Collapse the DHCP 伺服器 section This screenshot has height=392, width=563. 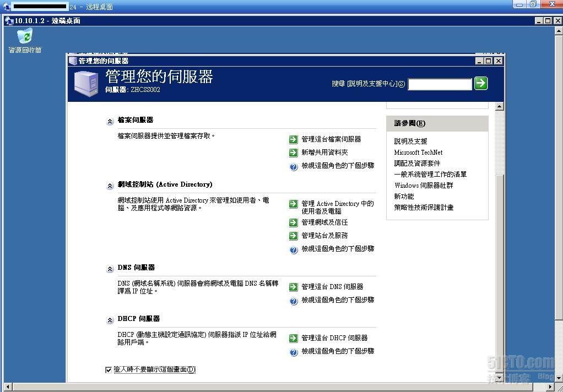point(110,320)
